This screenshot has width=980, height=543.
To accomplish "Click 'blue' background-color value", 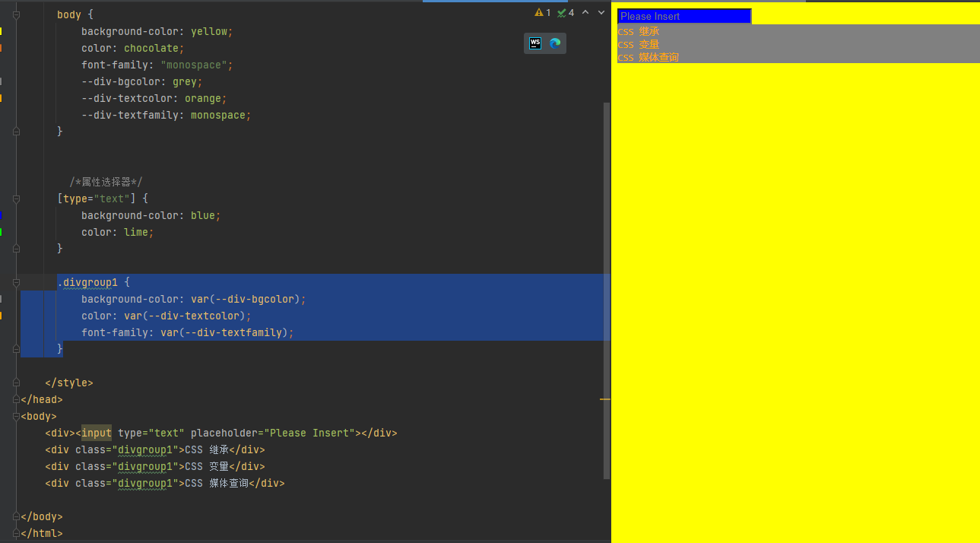I will (203, 215).
